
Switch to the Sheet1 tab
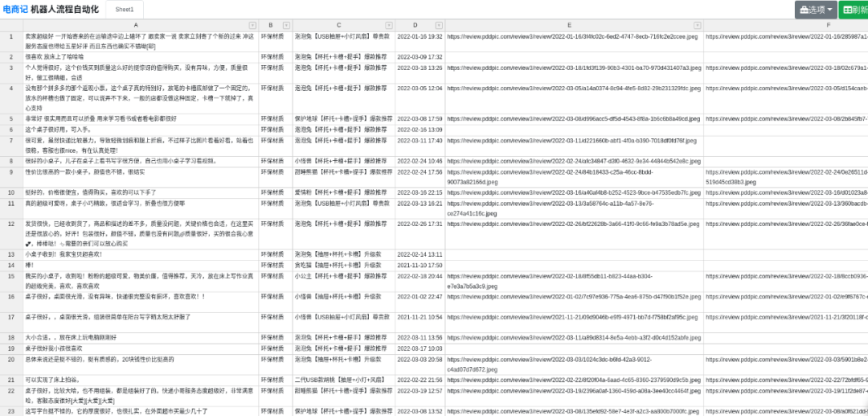[125, 10]
